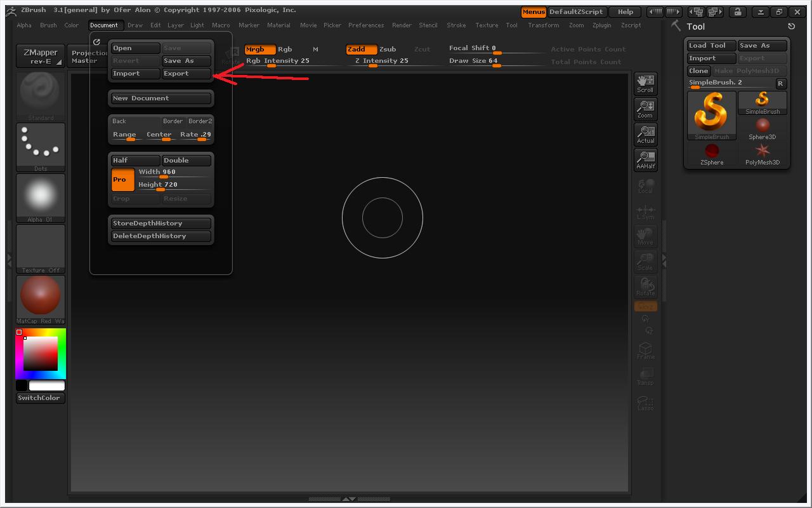This screenshot has width=812, height=508.
Task: Click the Rgb Intensity slider
Action: (x=294, y=62)
